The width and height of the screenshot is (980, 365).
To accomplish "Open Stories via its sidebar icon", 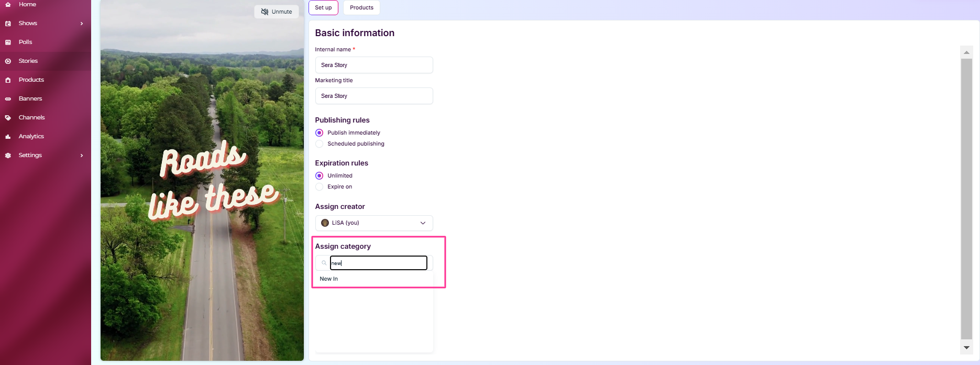I will coord(8,61).
